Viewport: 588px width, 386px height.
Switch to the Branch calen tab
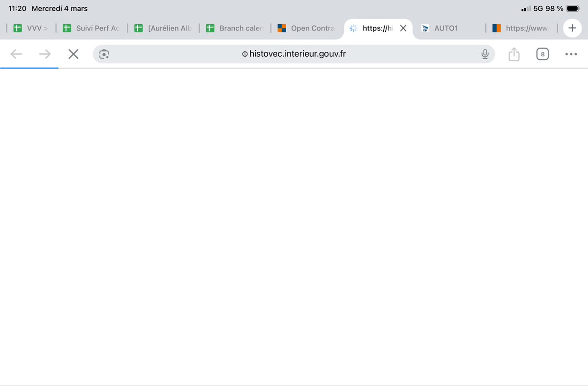[x=235, y=28]
